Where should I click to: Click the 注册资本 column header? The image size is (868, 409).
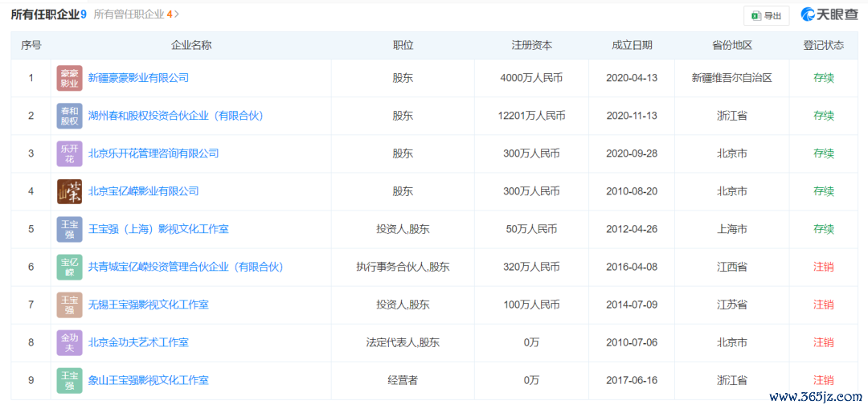tap(531, 45)
